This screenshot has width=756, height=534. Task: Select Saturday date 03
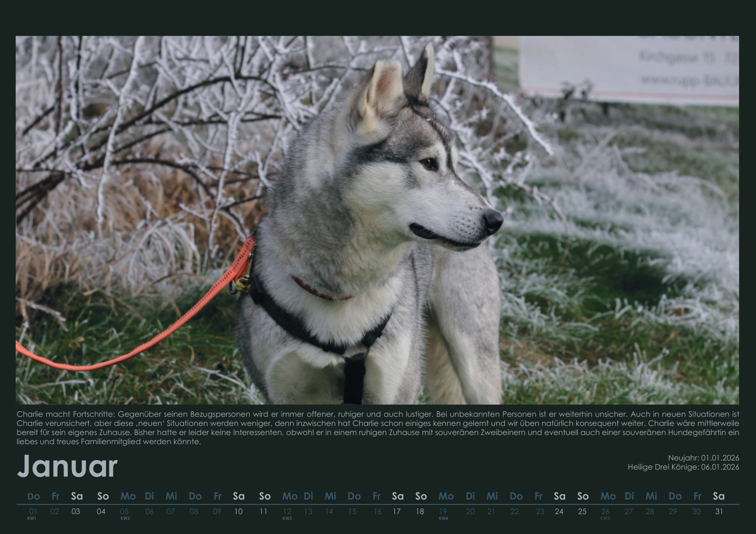point(76,511)
